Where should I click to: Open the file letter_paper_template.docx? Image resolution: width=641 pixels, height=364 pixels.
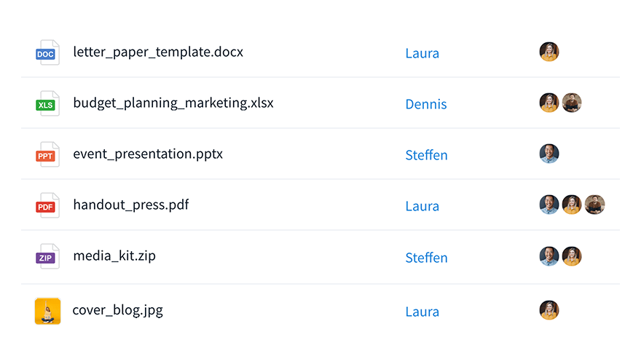pyautogui.click(x=158, y=52)
